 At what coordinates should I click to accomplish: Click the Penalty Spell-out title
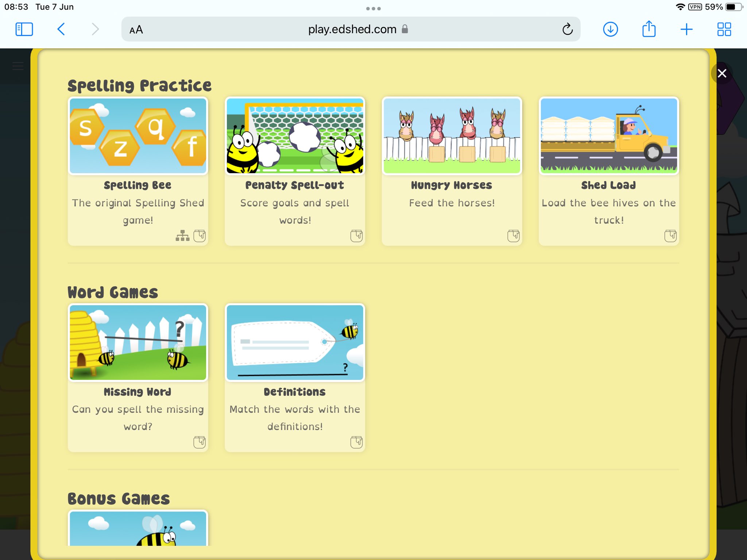295,185
